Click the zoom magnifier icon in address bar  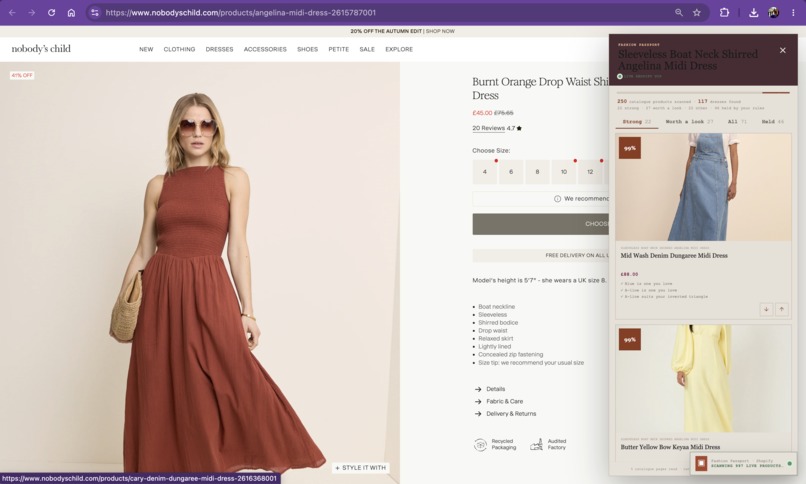pos(679,13)
